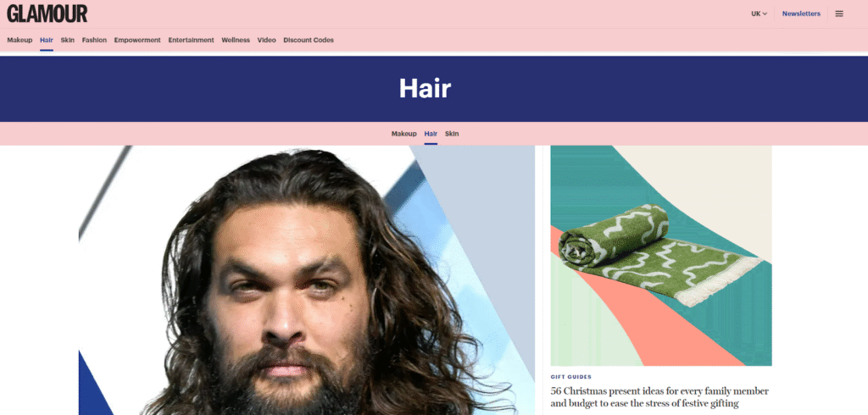Read the 56 Christmas present ideas article

659,397
